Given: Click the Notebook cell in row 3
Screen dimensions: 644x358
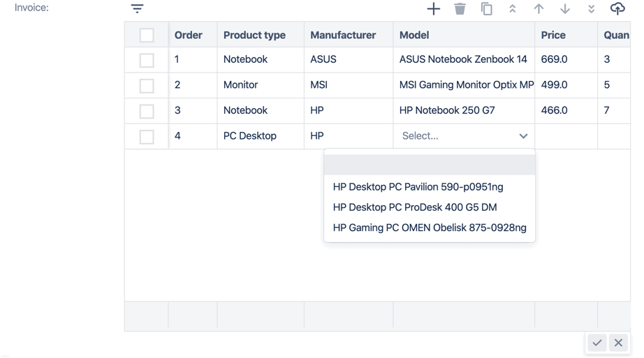Looking at the screenshot, I should [x=261, y=110].
